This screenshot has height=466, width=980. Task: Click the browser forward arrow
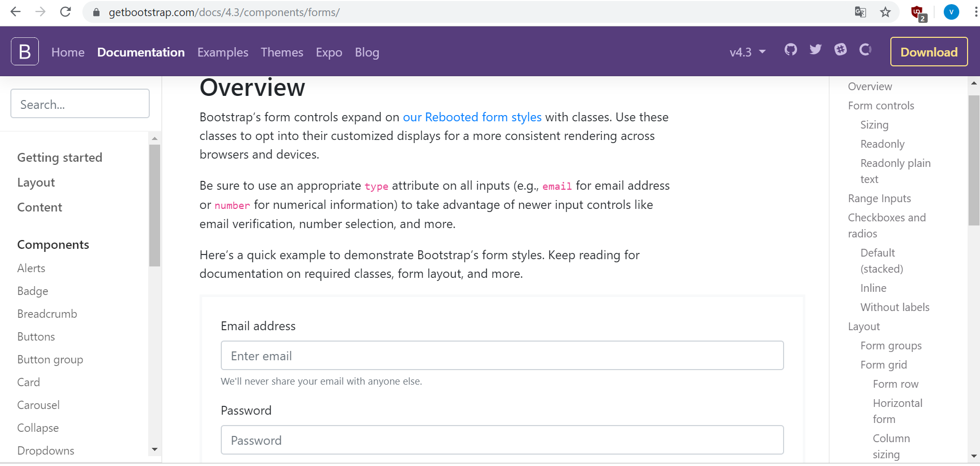click(40, 12)
